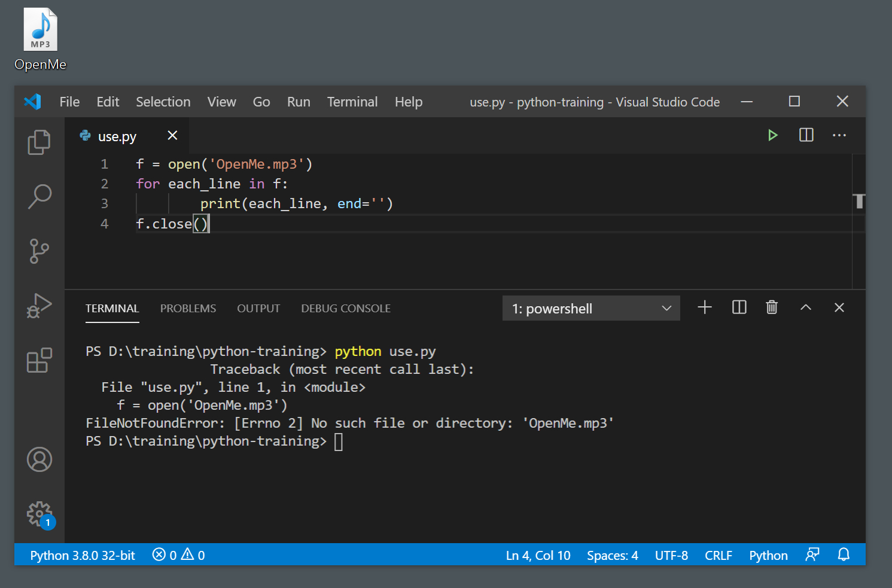This screenshot has width=892, height=588.
Task: Open the Terminal menu
Action: click(352, 102)
